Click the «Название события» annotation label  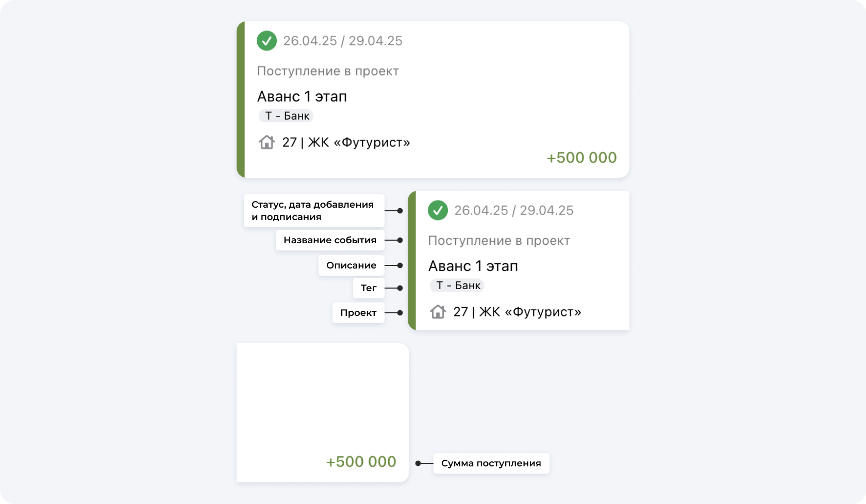330,240
